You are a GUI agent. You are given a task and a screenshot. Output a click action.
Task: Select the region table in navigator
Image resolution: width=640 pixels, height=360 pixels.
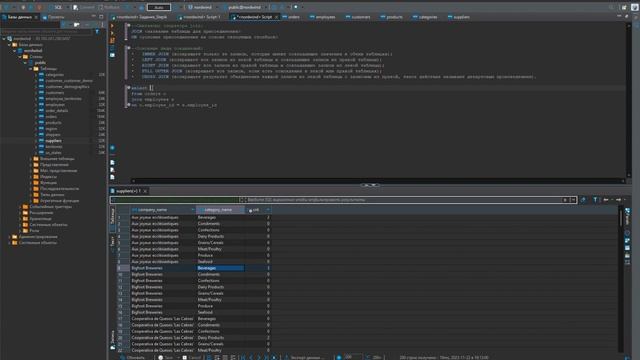[x=51, y=129]
